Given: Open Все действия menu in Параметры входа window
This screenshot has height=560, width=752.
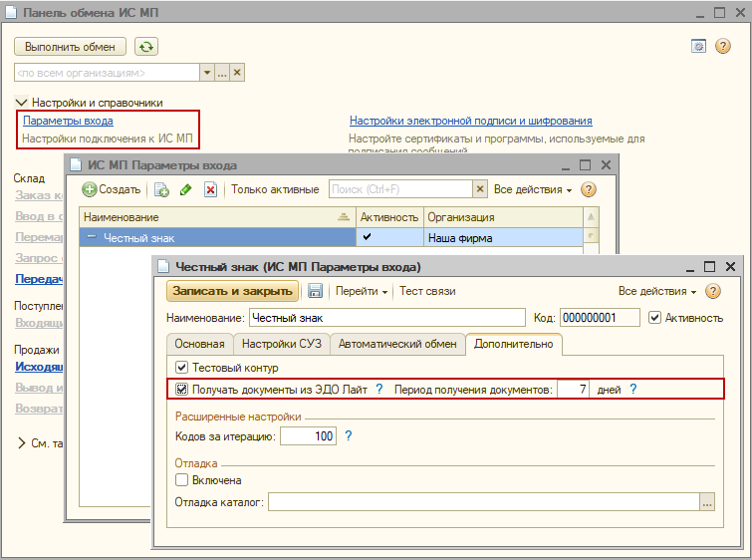Looking at the screenshot, I should (533, 189).
